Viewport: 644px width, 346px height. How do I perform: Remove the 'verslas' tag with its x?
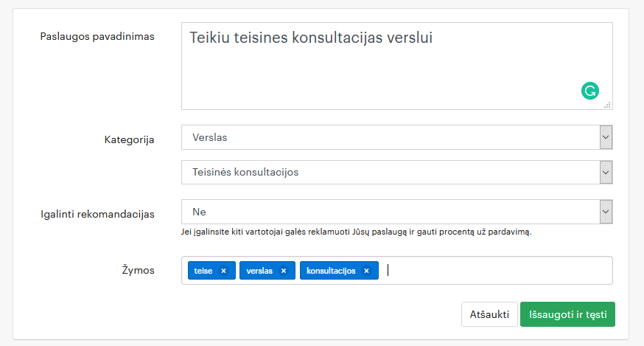click(x=284, y=271)
